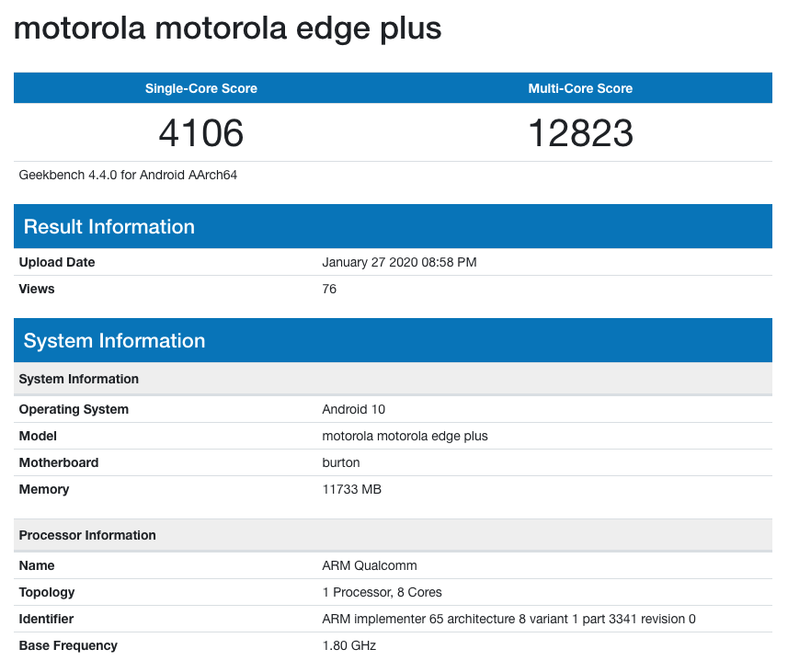Image resolution: width=788 pixels, height=672 pixels.
Task: Select the processor Name label
Action: tap(37, 565)
